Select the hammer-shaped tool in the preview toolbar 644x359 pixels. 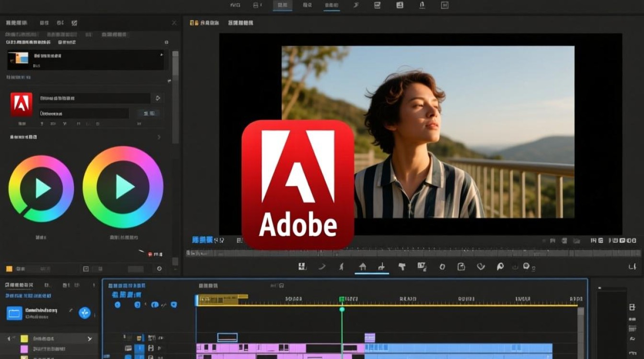pyautogui.click(x=402, y=267)
